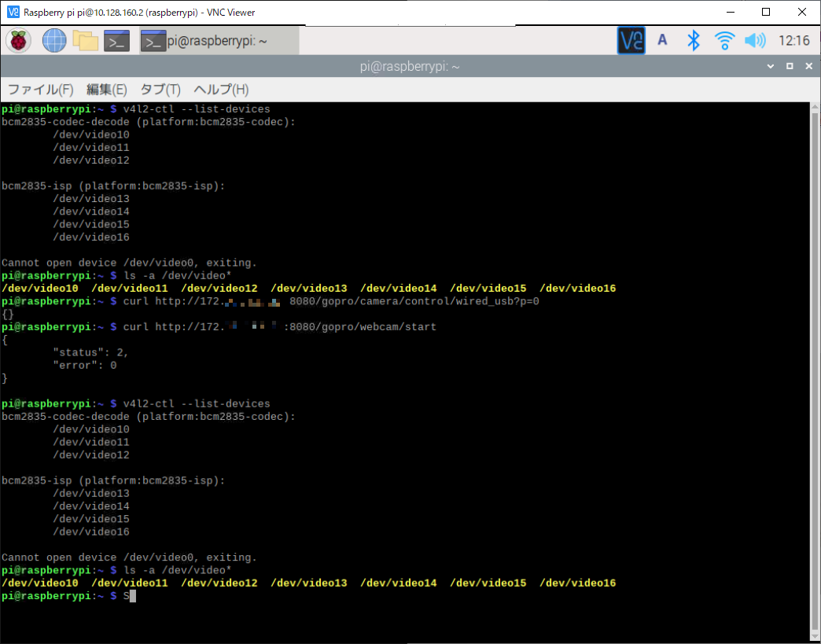Toggle Bluetooth from the system tray
821x644 pixels.
point(694,40)
